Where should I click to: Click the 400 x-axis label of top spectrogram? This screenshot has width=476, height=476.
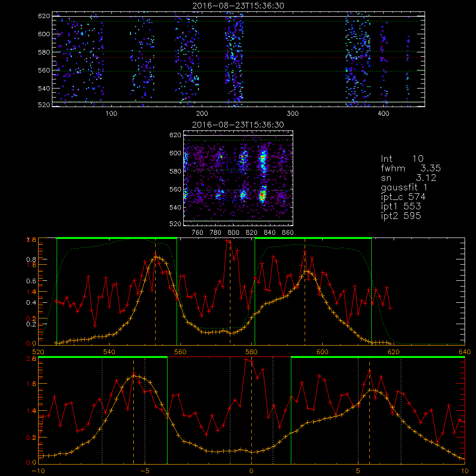tap(383, 114)
